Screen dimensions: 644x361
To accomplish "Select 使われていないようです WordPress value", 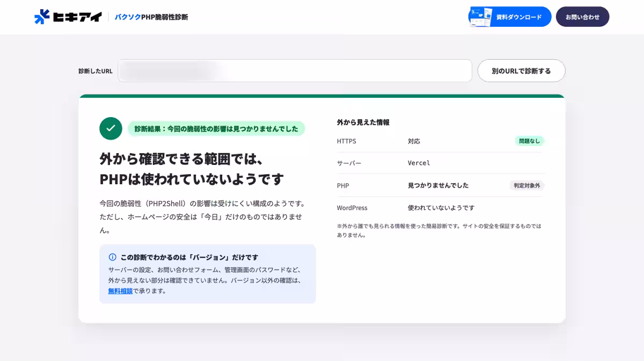I will pyautogui.click(x=441, y=208).
